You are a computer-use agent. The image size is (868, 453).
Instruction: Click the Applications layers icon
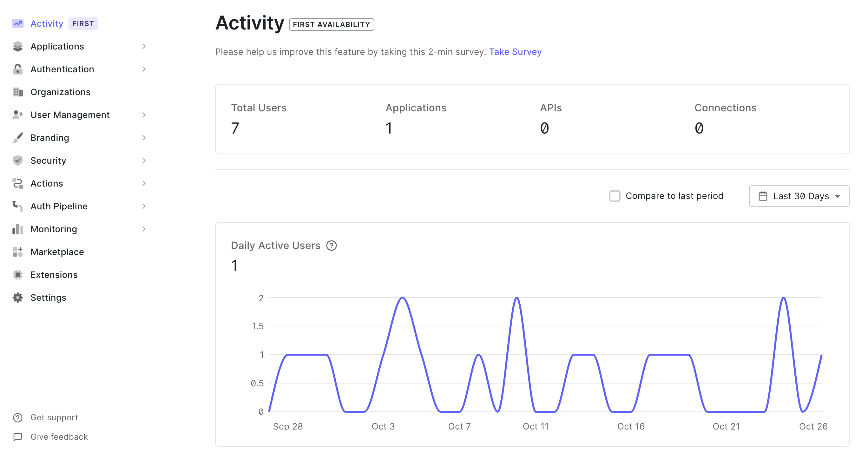[x=17, y=46]
